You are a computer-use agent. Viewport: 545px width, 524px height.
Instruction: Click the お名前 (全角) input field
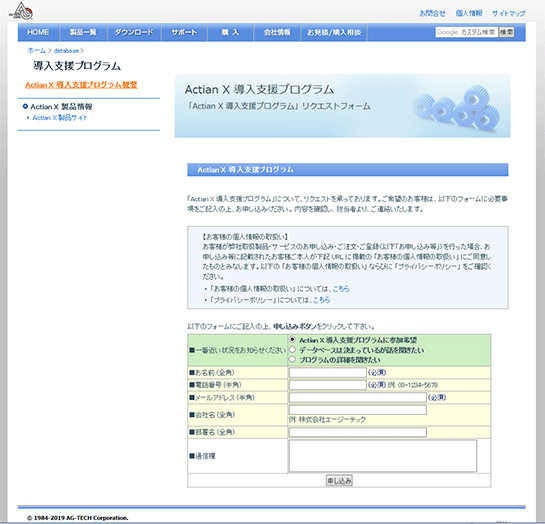[328, 372]
